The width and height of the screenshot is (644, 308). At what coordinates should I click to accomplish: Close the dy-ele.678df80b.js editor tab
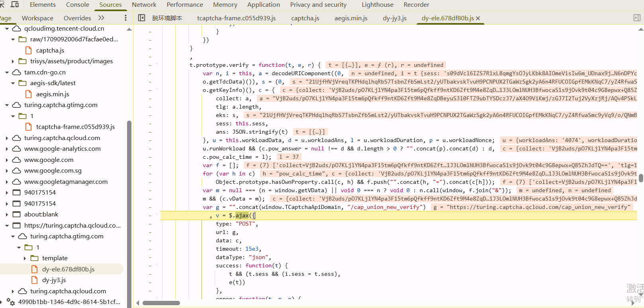click(478, 18)
